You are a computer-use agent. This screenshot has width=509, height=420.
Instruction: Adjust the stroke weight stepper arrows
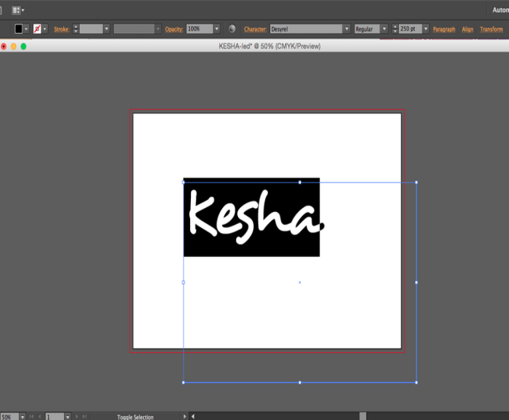pos(76,29)
